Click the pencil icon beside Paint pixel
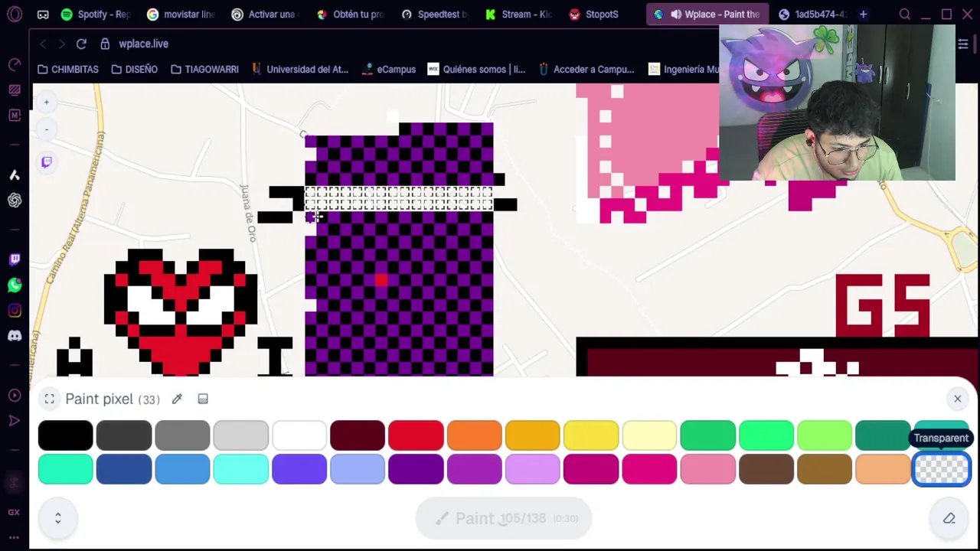This screenshot has width=980, height=551. pyautogui.click(x=177, y=399)
